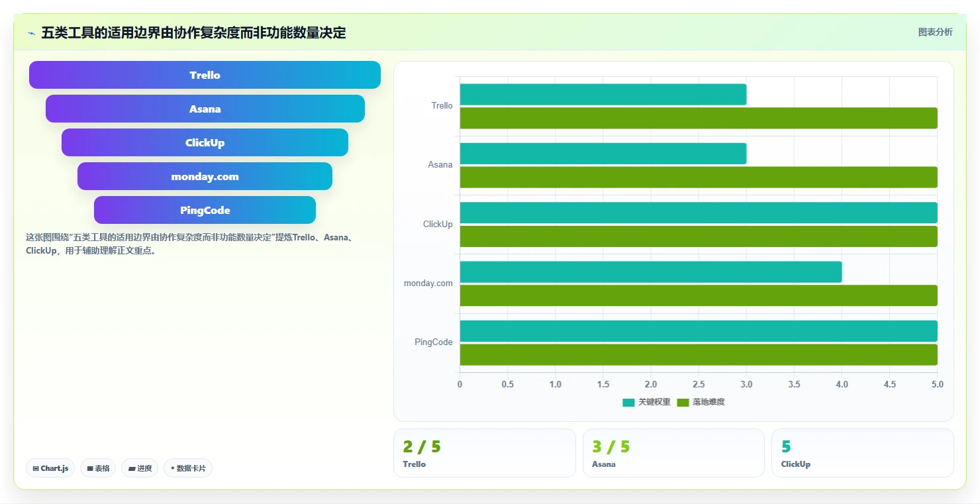980x504 pixels.
Task: Click the 进度 tag chip
Action: [140, 468]
